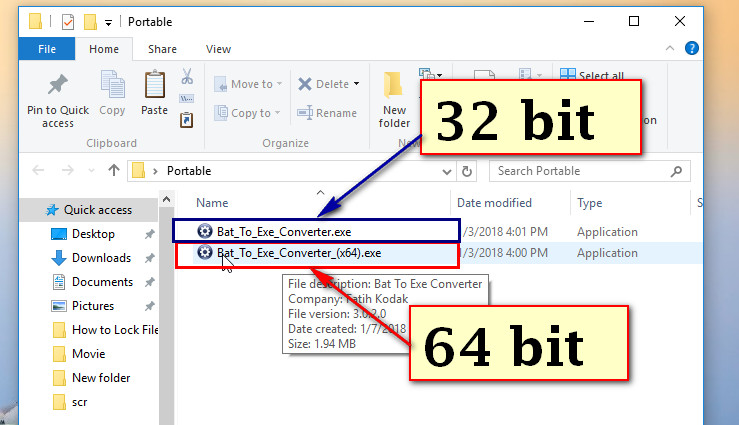739x425 pixels.
Task: Sort by the Date modified column header
Action: pos(494,203)
